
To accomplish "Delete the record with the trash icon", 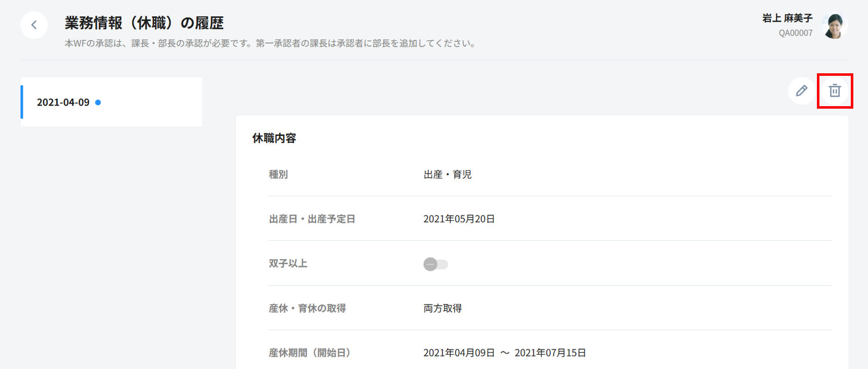I will [x=835, y=91].
